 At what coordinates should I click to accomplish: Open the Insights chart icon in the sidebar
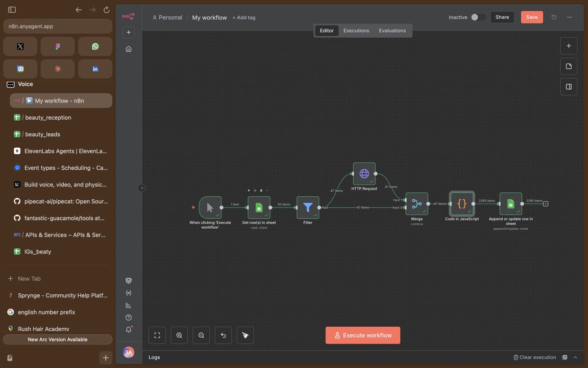click(128, 305)
